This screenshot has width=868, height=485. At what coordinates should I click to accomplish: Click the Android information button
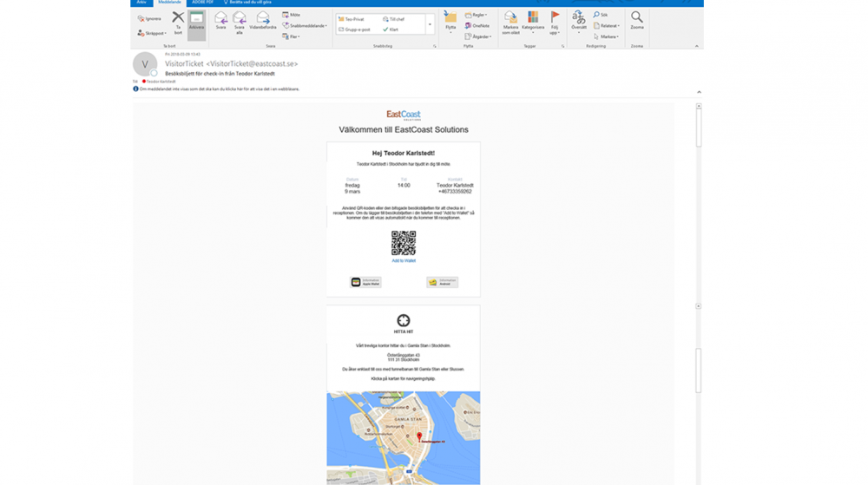(x=442, y=282)
